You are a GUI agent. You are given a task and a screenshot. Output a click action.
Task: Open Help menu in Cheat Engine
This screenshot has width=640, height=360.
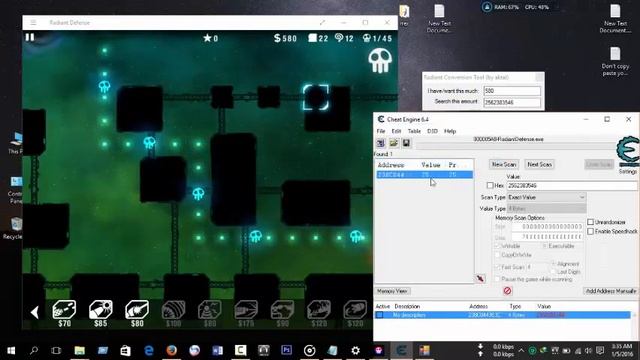pos(450,131)
